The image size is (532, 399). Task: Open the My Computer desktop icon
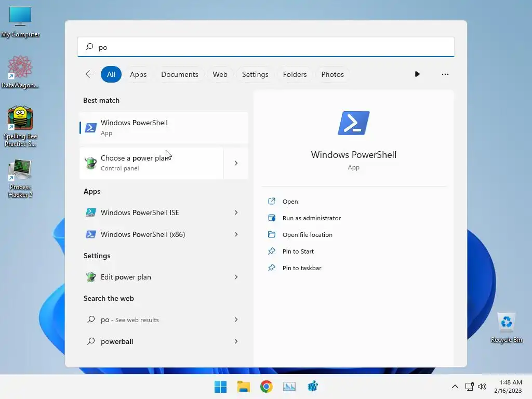[x=20, y=22]
